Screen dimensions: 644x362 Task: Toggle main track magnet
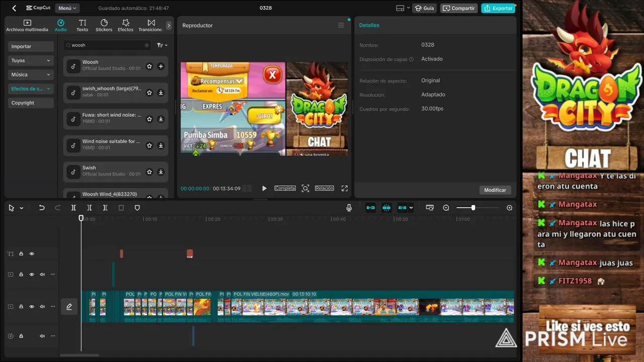coord(370,208)
